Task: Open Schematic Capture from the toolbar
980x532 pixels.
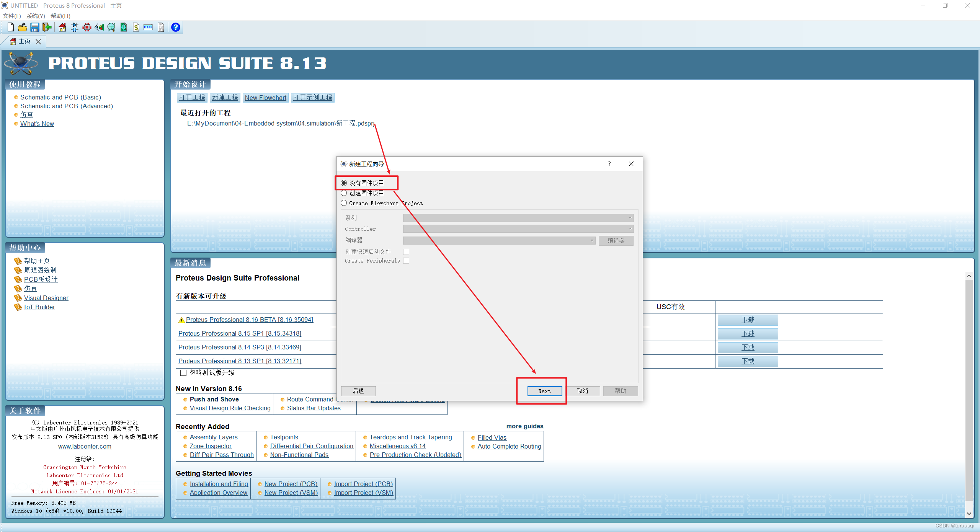Action: tap(75, 27)
